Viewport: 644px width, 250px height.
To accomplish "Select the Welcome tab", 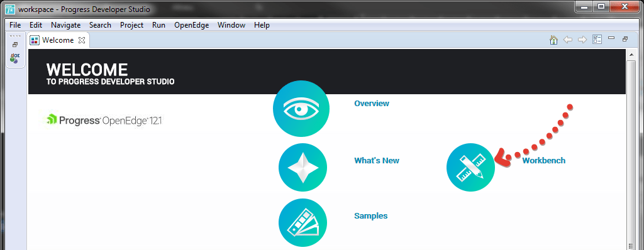I will click(58, 40).
